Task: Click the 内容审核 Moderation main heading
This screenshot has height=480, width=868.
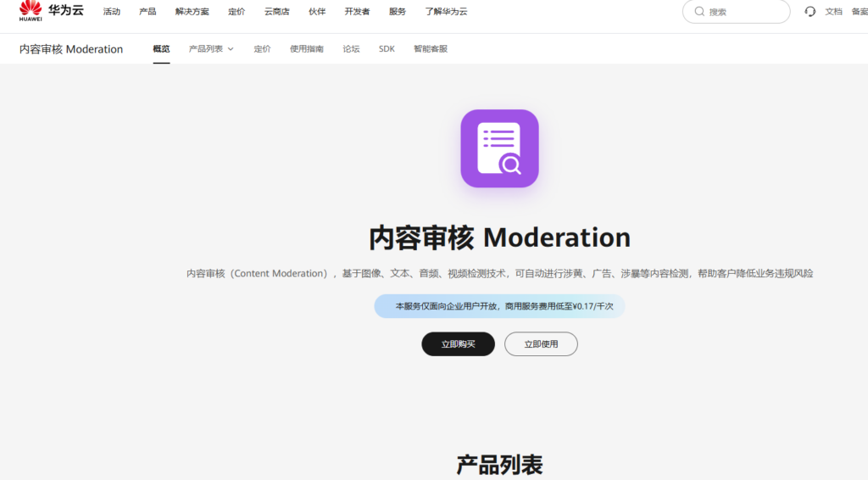Action: click(499, 237)
